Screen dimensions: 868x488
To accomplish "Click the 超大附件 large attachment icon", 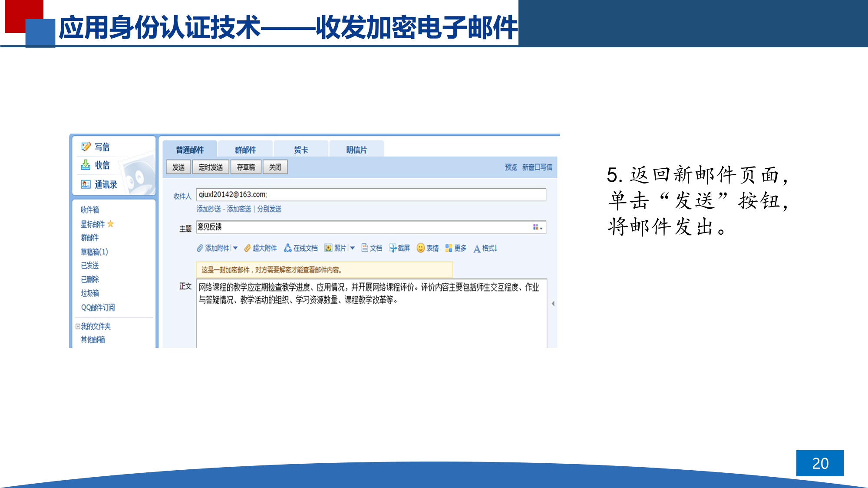I will click(248, 248).
